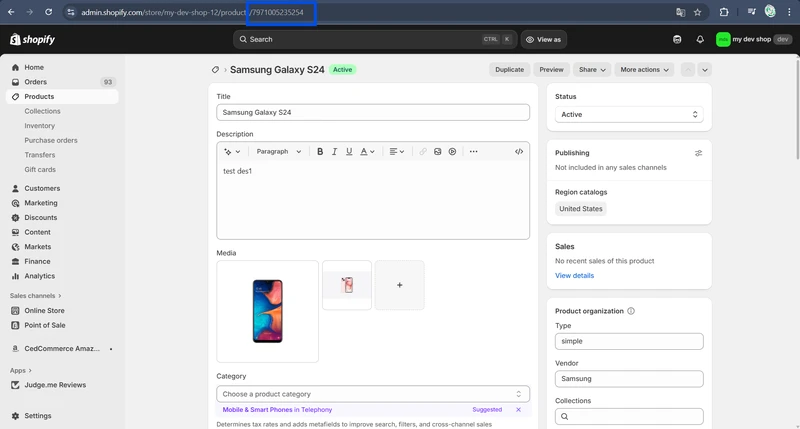Open the Share dropdown
Image resolution: width=800 pixels, height=429 pixels.
[x=592, y=70]
